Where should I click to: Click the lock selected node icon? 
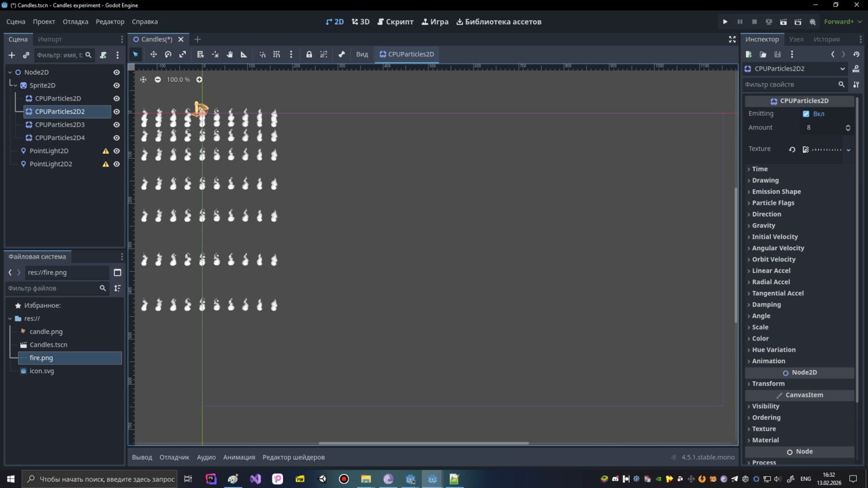(x=309, y=54)
